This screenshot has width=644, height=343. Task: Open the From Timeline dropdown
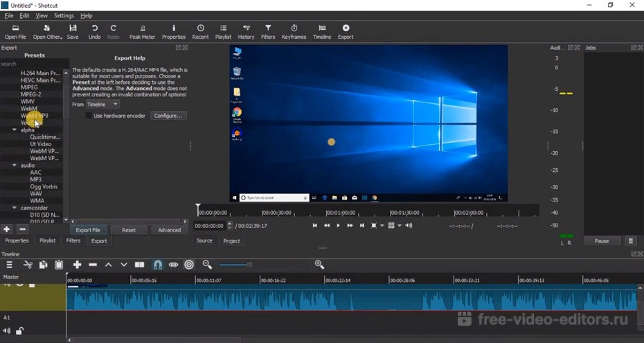coord(102,104)
